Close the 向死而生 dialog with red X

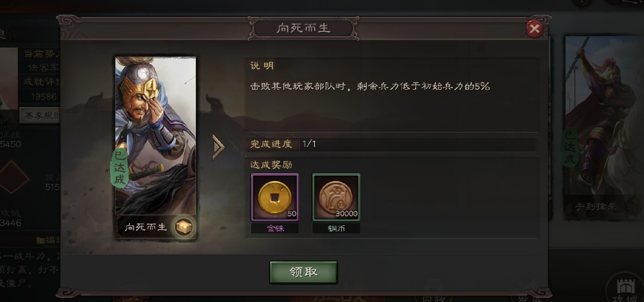pos(535,29)
